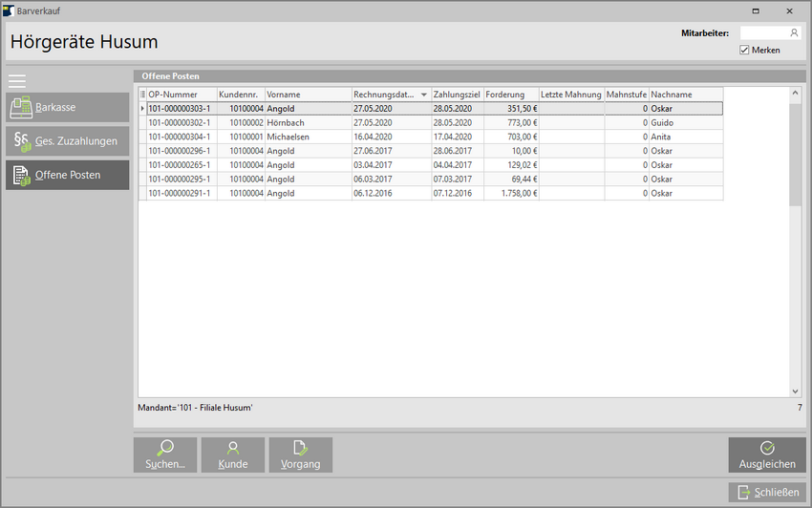Click the Mitarbeiter input field
812x508 pixels.
(762, 32)
